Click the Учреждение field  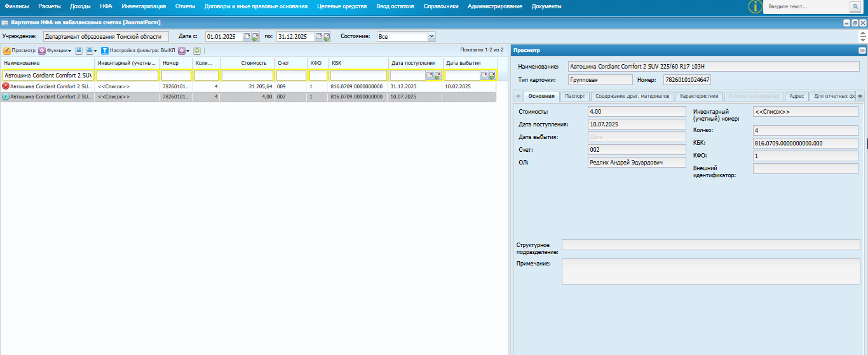pos(105,36)
